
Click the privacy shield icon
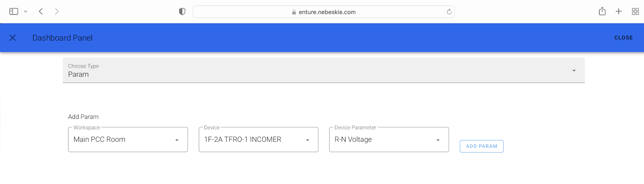182,12
